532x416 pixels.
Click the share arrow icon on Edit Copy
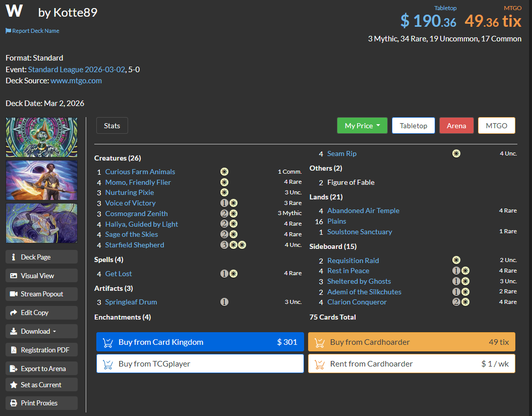(x=14, y=313)
